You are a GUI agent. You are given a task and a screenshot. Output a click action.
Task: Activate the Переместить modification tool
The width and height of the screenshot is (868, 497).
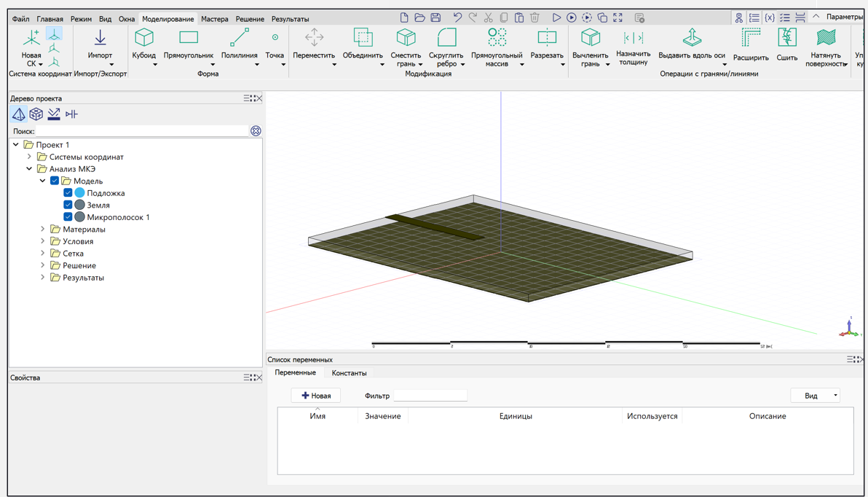[314, 44]
